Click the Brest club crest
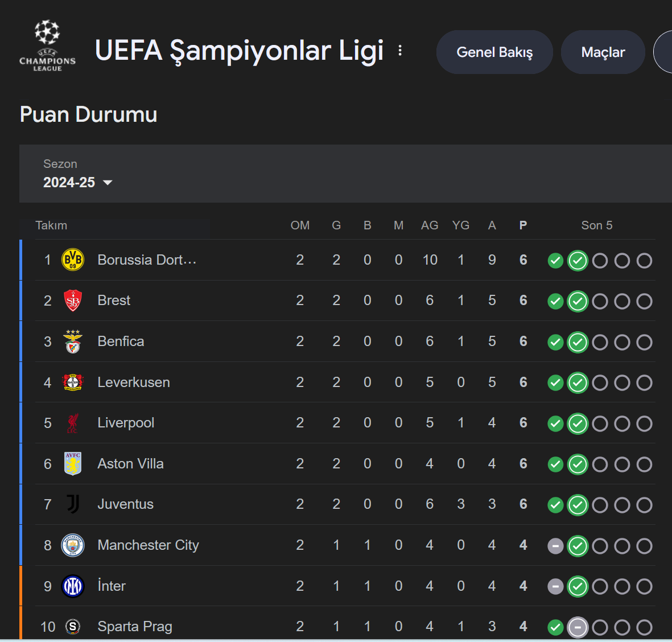Screen dimensions: 672x642 point(73,301)
